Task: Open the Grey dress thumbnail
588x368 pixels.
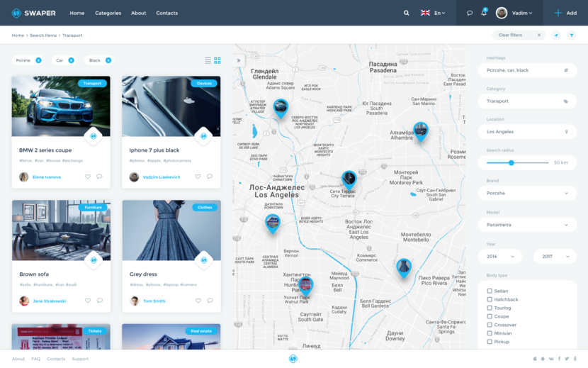Action: tap(171, 230)
